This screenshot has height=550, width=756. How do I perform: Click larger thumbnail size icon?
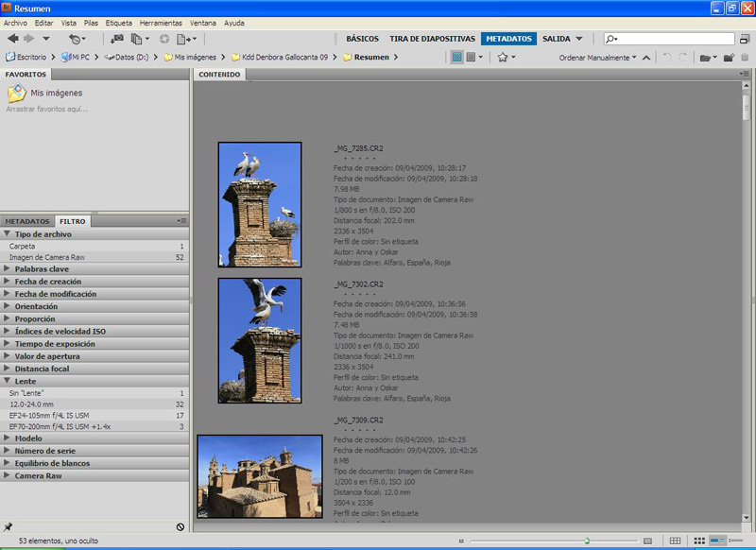[647, 541]
